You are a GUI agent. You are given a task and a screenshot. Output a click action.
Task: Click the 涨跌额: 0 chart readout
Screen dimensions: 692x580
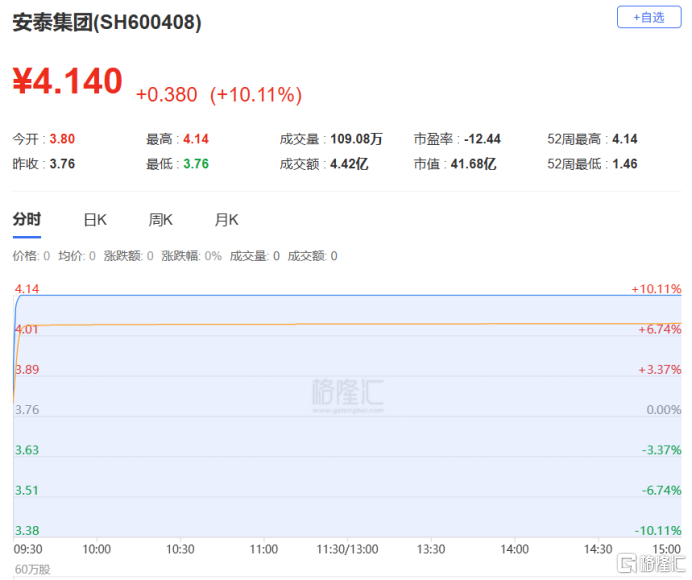click(x=128, y=256)
